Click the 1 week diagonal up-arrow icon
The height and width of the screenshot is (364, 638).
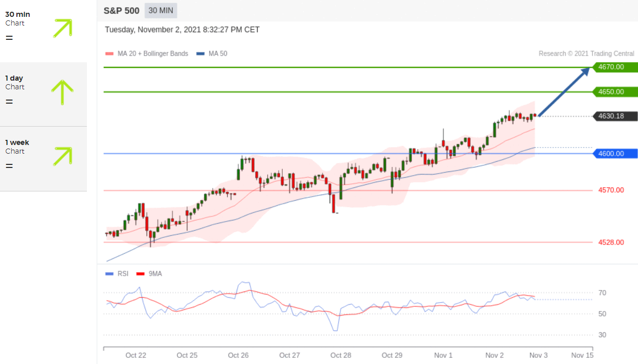pos(62,156)
